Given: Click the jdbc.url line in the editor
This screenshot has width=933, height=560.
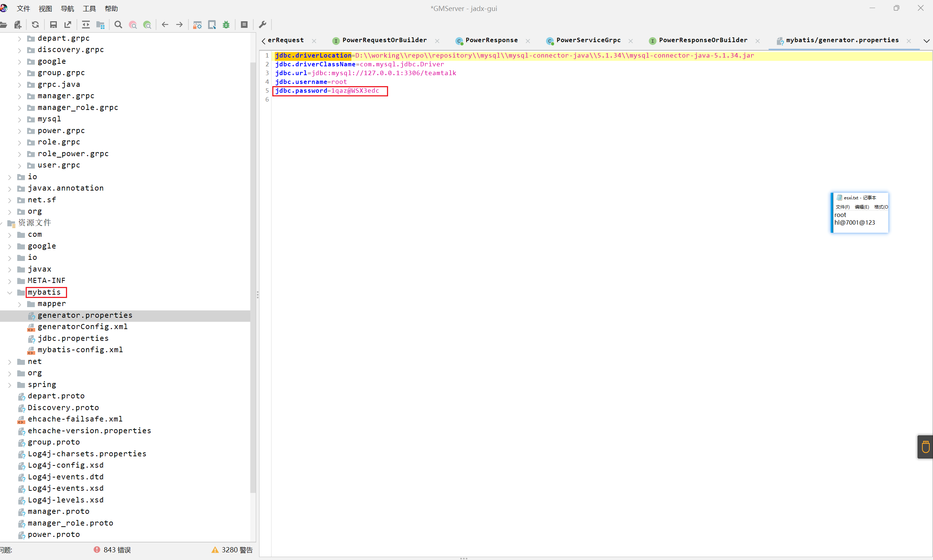Looking at the screenshot, I should (x=366, y=73).
